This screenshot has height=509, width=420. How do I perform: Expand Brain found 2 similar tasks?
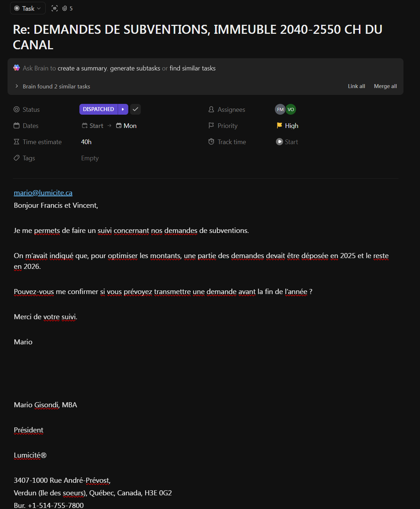click(17, 86)
